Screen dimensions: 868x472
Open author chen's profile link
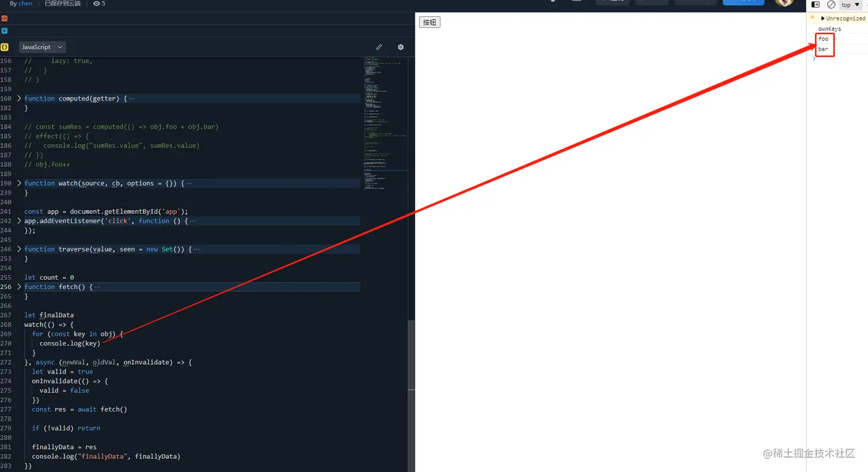[x=26, y=3]
